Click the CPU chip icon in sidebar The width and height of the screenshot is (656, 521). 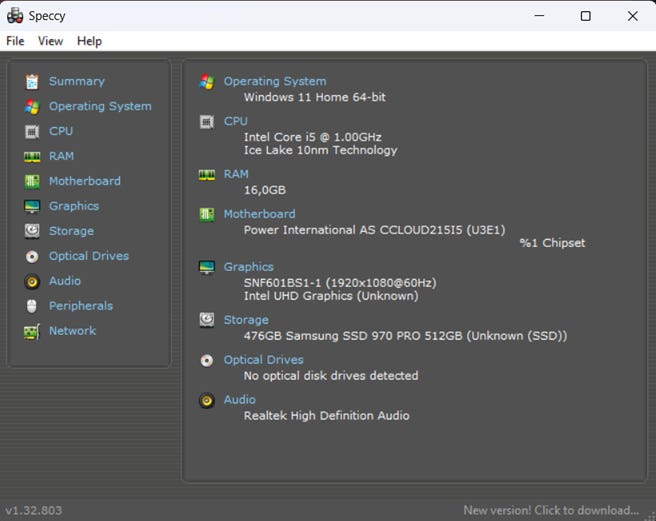[32, 132]
